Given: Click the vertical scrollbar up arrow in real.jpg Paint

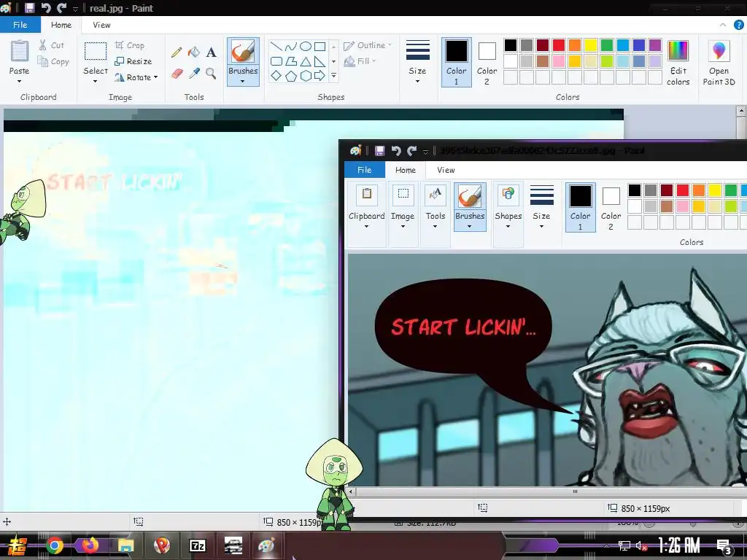Looking at the screenshot, I should 741,111.
